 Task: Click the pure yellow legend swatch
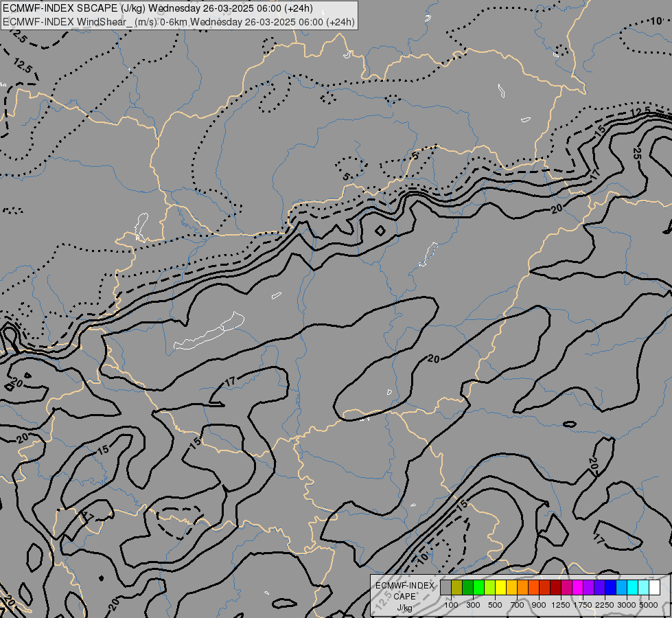501,588
